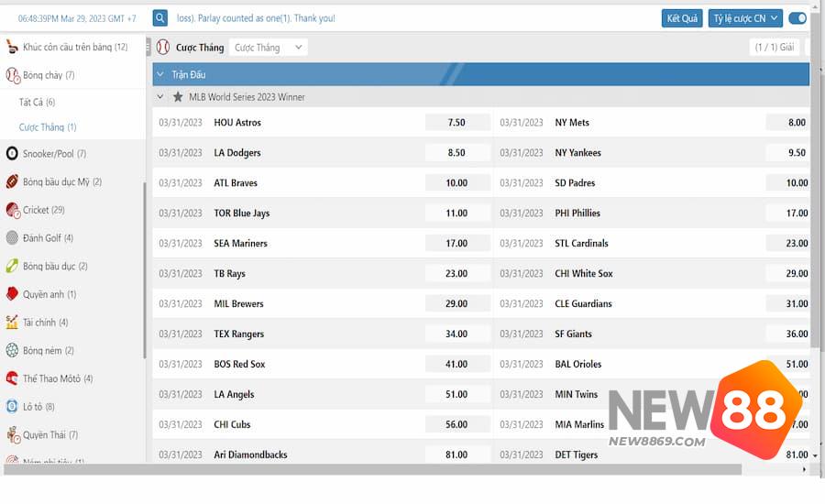The height and width of the screenshot is (504, 825).
Task: Favorite MLB World Series 2023 Winner star
Action: pos(178,97)
